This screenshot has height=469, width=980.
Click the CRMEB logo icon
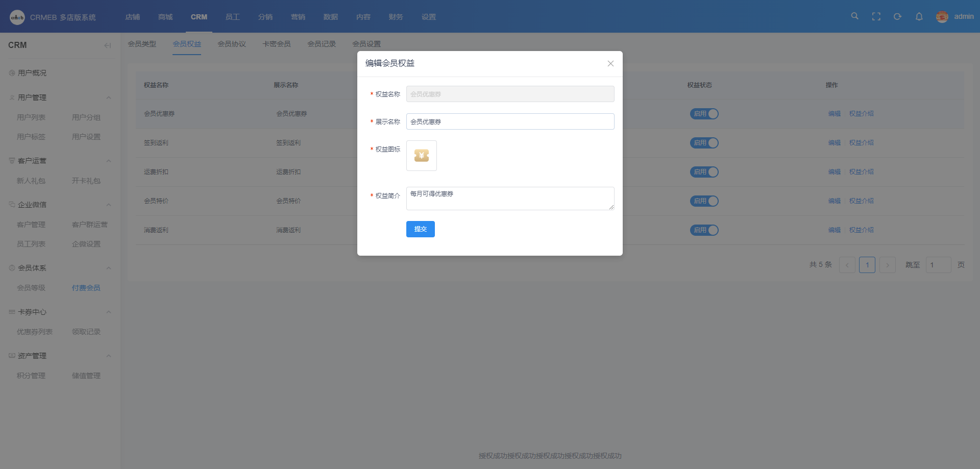(17, 17)
